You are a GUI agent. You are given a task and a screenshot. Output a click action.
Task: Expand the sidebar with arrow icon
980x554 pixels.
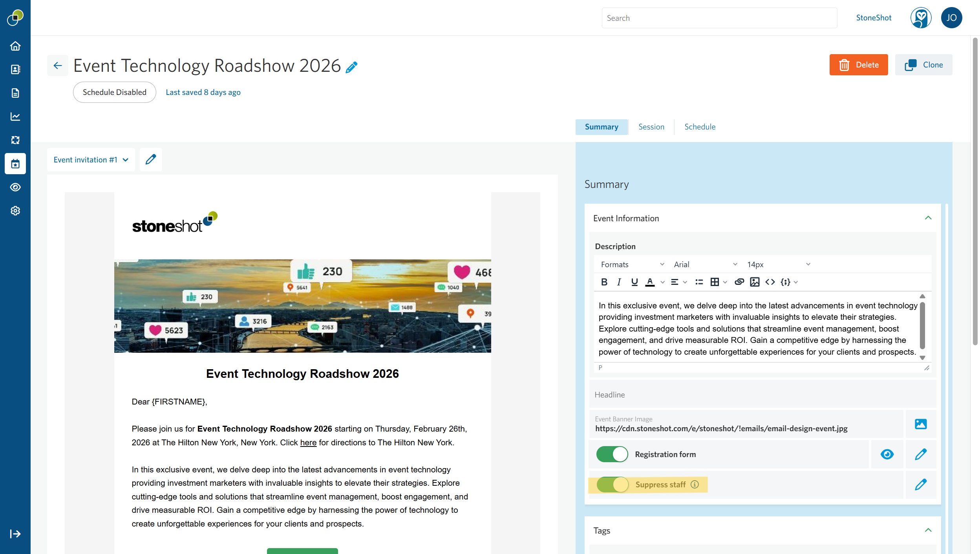[15, 534]
